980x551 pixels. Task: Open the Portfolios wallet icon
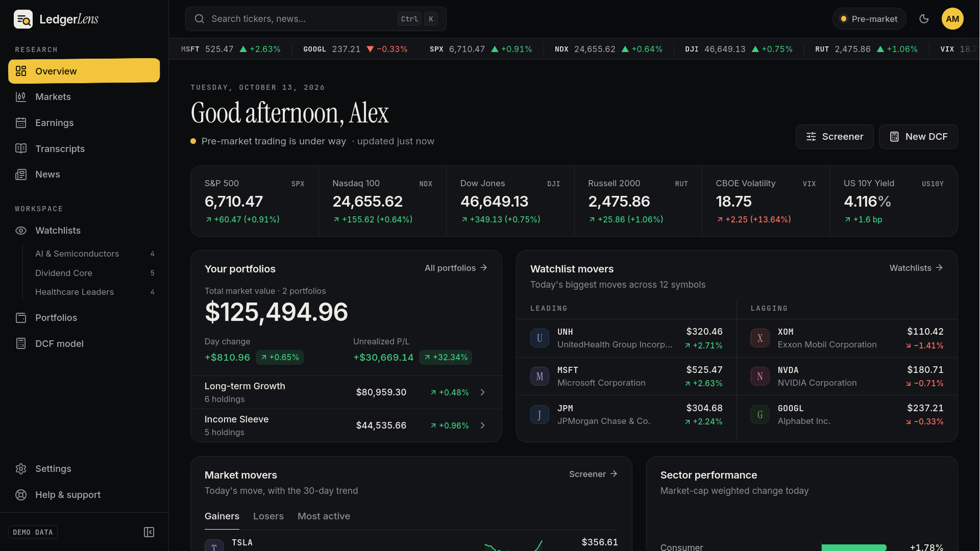(21, 318)
